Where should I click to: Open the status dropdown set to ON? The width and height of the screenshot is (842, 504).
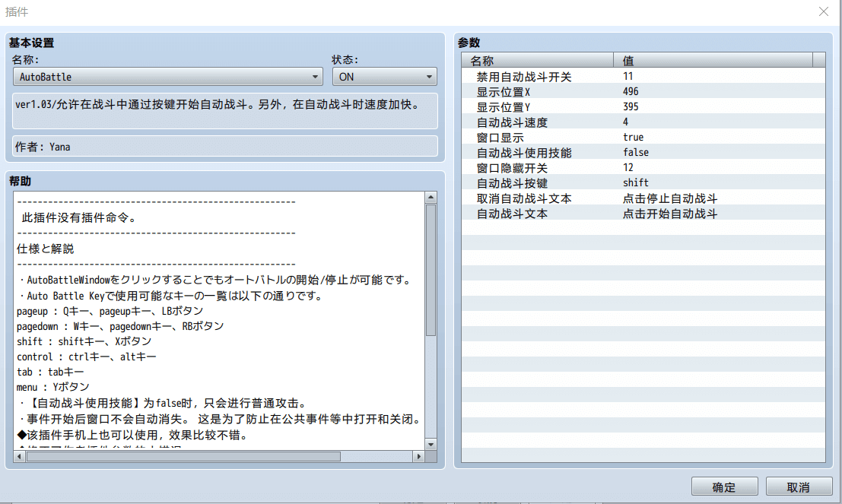tap(384, 77)
